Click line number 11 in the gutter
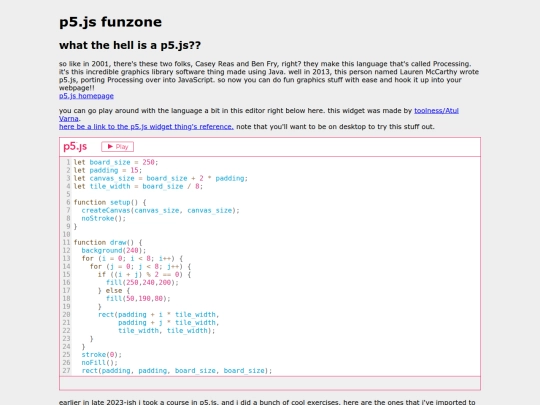Viewport: 540px width, 405px height. pyautogui.click(x=66, y=242)
